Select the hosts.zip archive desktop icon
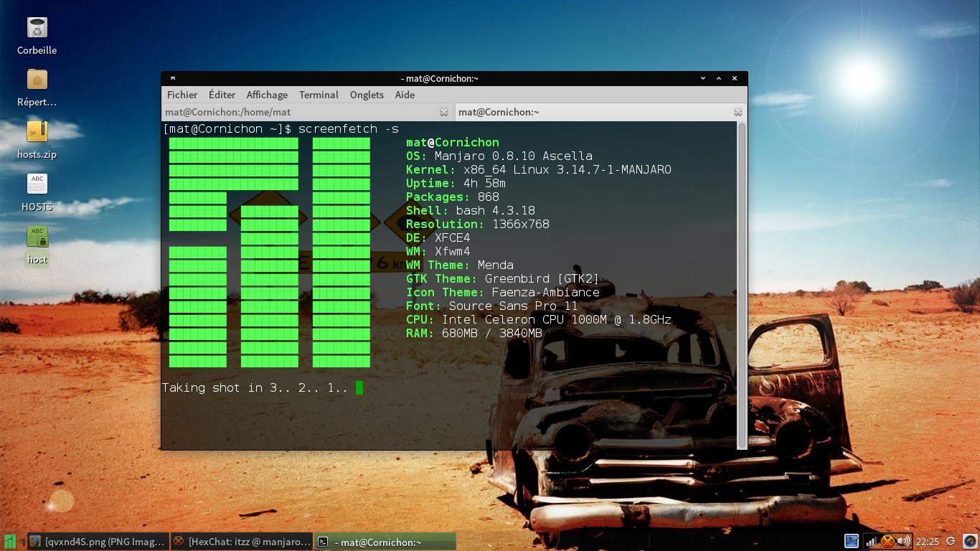Image resolution: width=980 pixels, height=551 pixels. click(x=37, y=132)
